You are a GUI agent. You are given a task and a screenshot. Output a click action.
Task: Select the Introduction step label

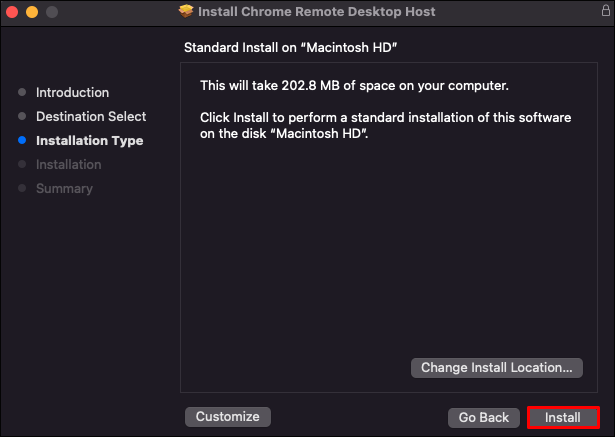[x=72, y=93]
